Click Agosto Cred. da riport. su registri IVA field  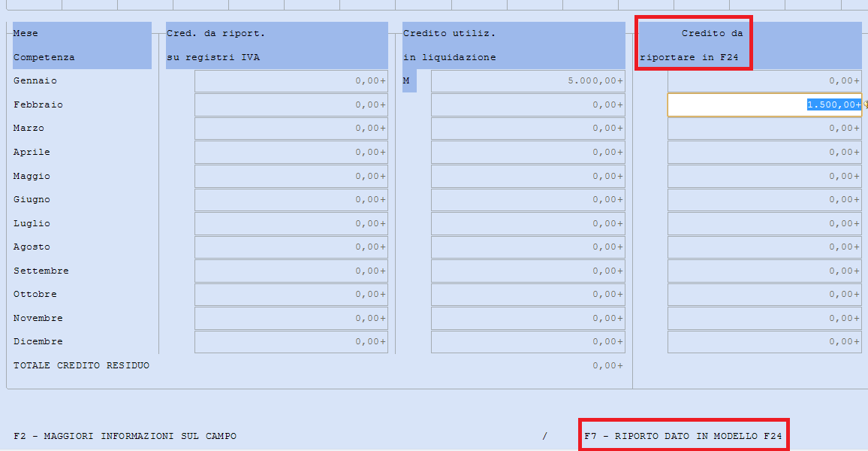pos(291,247)
